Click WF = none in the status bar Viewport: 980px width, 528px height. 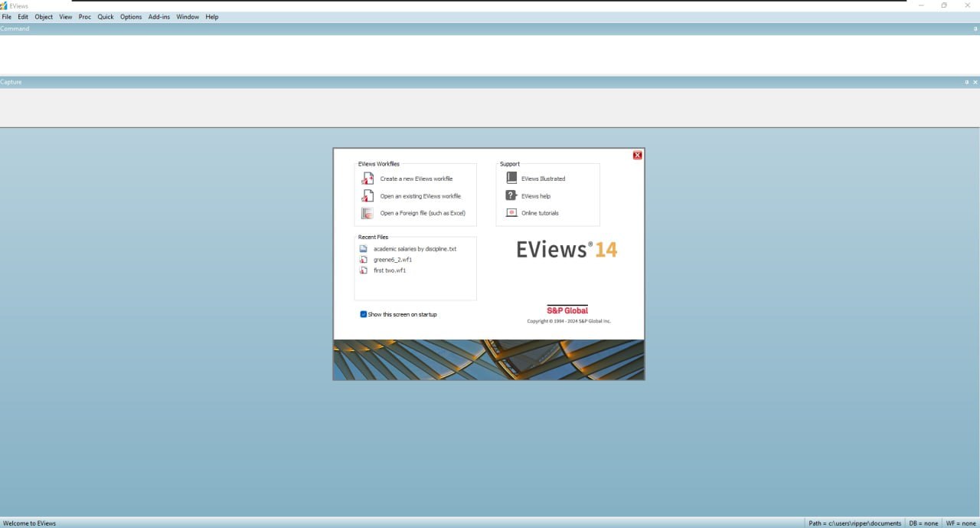pos(961,523)
